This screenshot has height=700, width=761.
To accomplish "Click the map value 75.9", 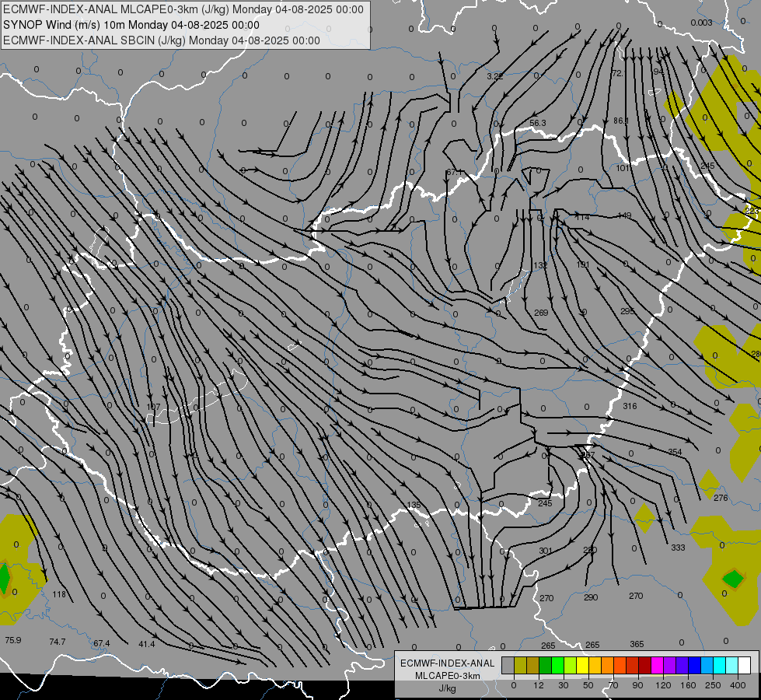I will tap(13, 640).
